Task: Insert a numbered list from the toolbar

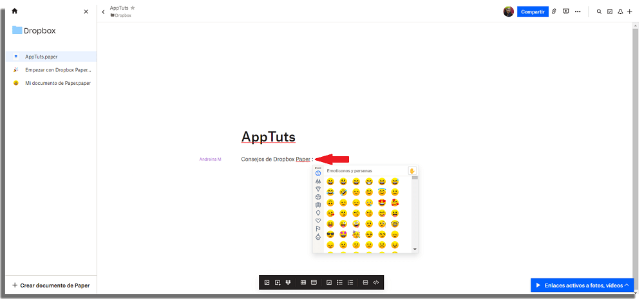Action: pyautogui.click(x=350, y=282)
